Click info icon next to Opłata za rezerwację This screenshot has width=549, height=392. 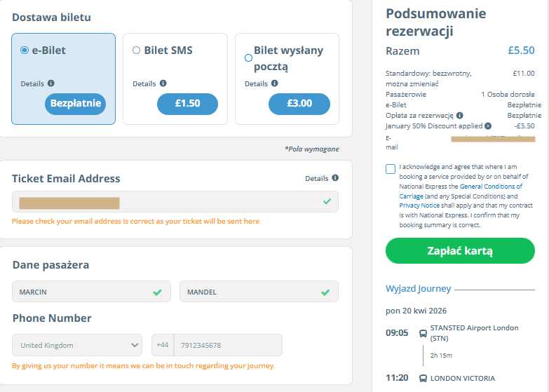pos(460,115)
